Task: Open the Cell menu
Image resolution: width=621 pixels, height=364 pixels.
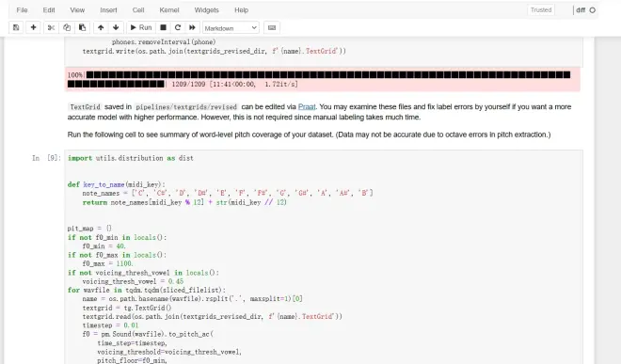Action: click(138, 10)
